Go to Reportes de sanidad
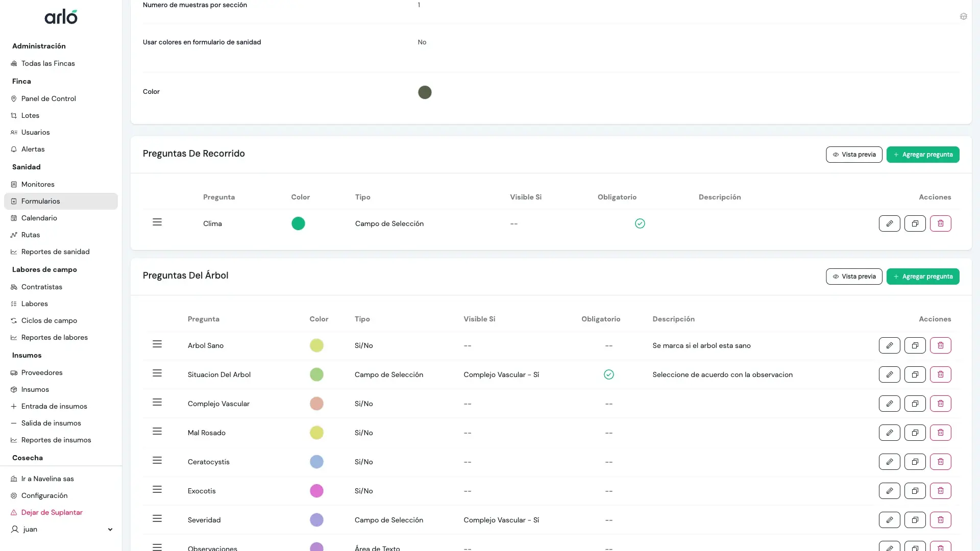Image resolution: width=980 pixels, height=551 pixels. coord(55,252)
